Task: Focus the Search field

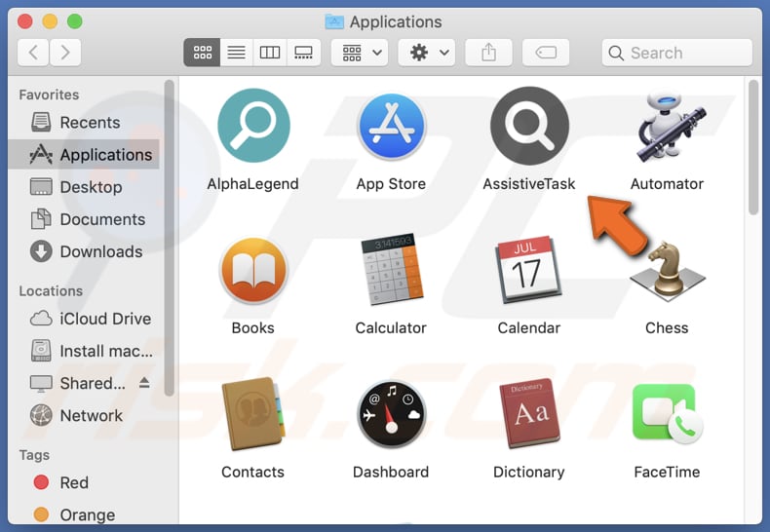Action: (x=677, y=53)
